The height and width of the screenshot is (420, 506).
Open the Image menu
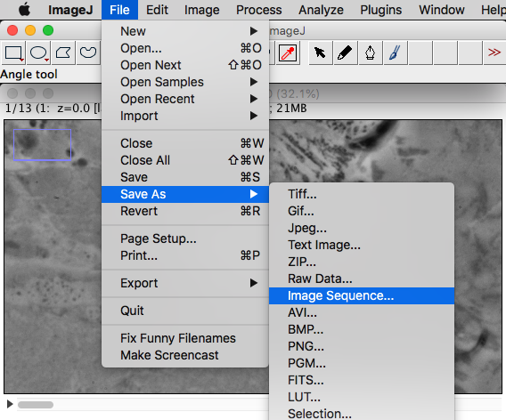tap(201, 10)
